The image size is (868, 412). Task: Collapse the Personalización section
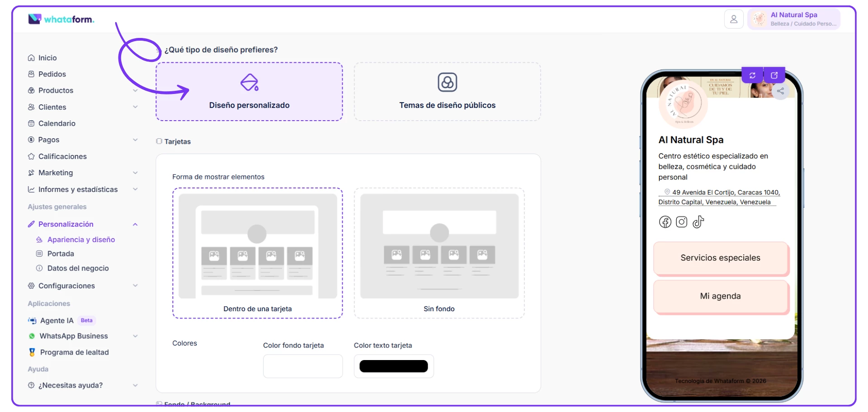(135, 225)
